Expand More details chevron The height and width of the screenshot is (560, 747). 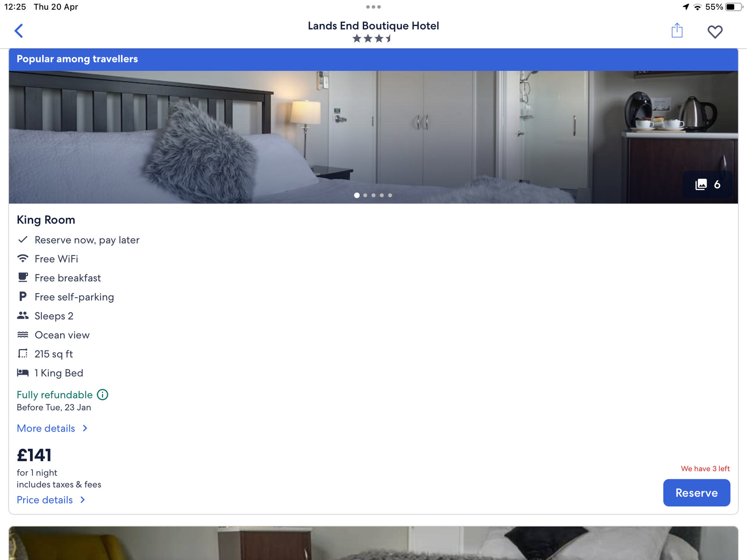coord(85,428)
